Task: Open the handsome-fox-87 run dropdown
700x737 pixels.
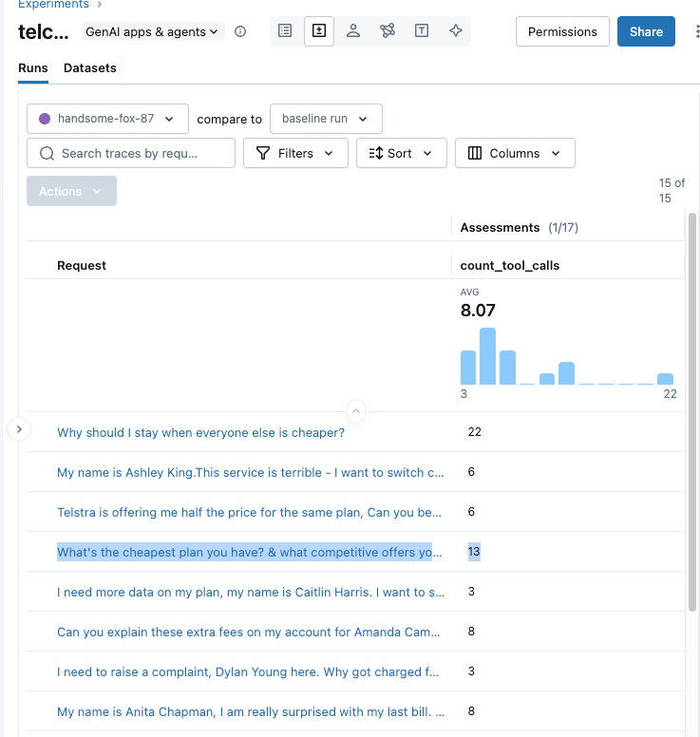Action: click(x=107, y=119)
